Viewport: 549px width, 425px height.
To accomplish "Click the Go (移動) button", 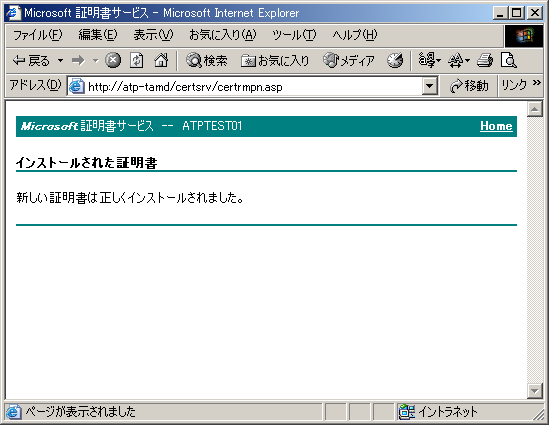I will click(469, 86).
